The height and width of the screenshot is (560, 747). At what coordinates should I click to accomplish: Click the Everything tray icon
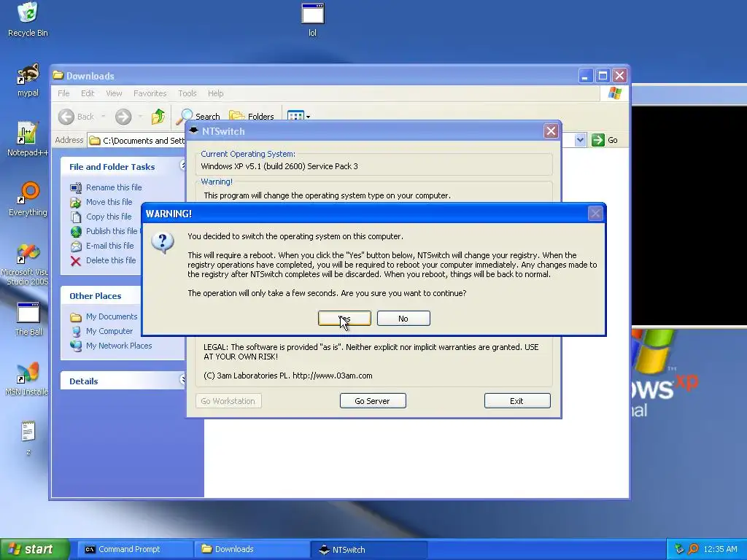point(693,550)
